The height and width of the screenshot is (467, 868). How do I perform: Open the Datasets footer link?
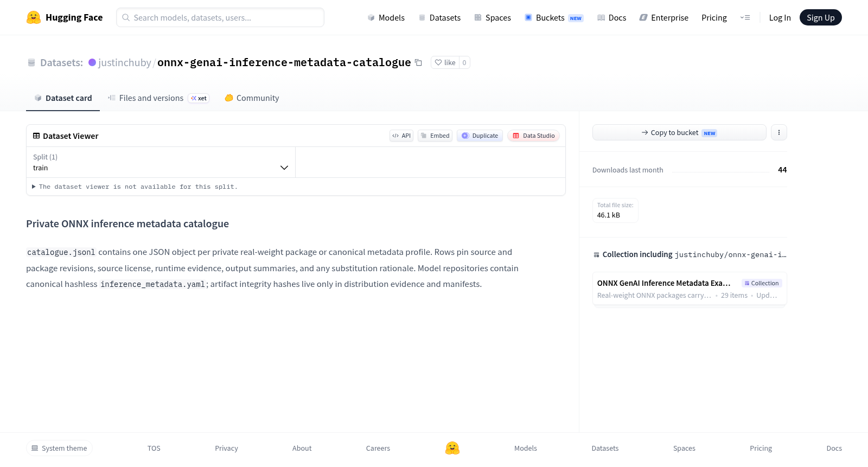605,448
